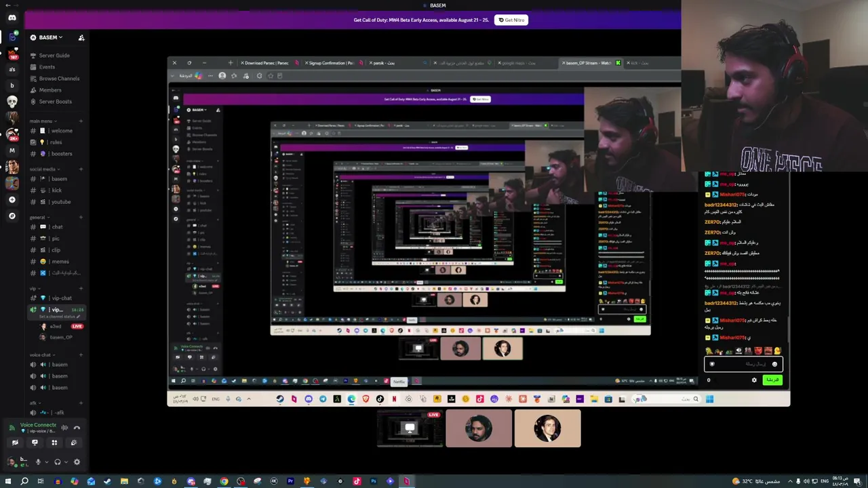Viewport: 868px width, 488px height.
Task: Disconnect from voice with hang-up icon
Action: click(77, 428)
